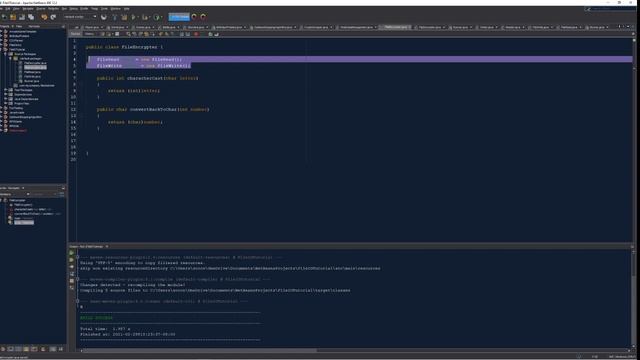640x360 pixels.
Task: Expand the Project Files node
Action: coord(6,103)
